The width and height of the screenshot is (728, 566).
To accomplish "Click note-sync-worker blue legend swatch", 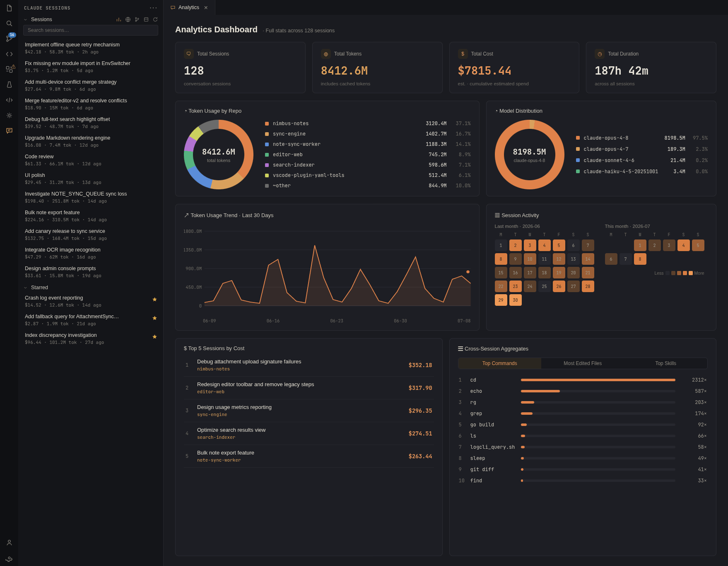I will pyautogui.click(x=267, y=144).
